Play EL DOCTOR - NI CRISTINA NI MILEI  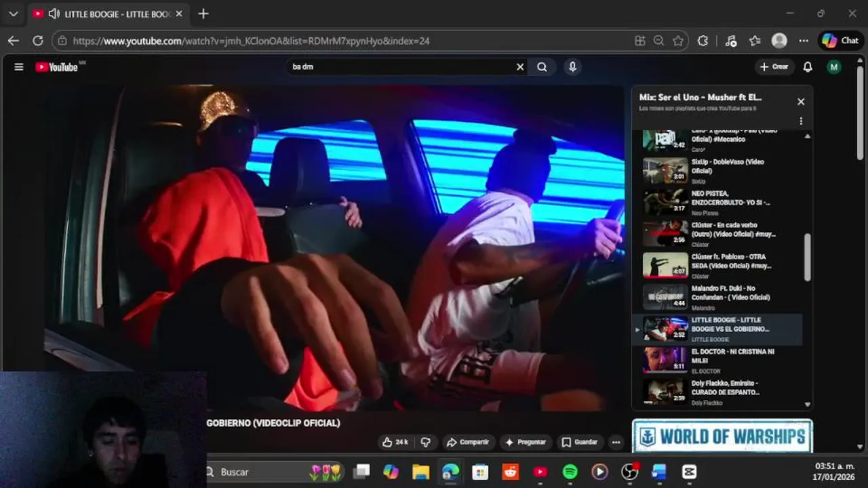point(718,361)
